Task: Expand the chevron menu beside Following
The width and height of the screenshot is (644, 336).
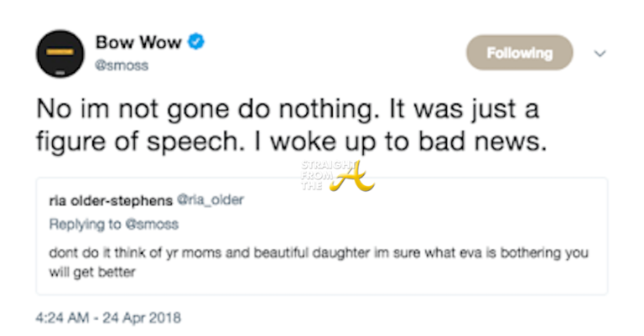Action: point(600,53)
